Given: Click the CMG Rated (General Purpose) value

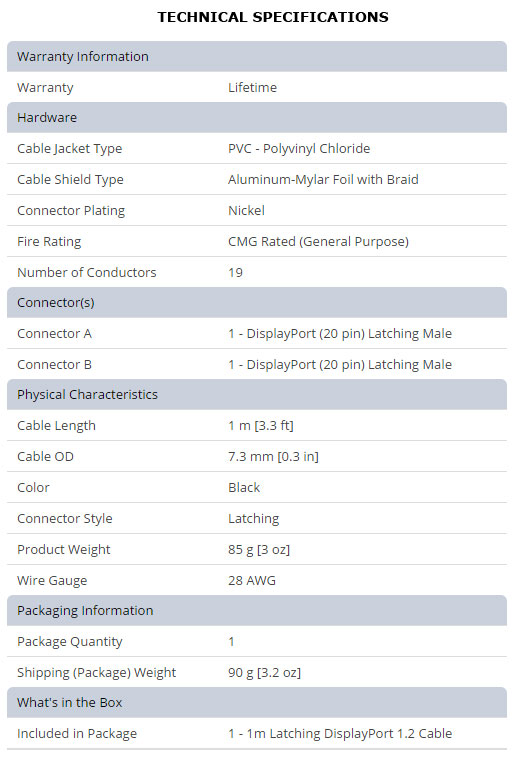Looking at the screenshot, I should (318, 242).
